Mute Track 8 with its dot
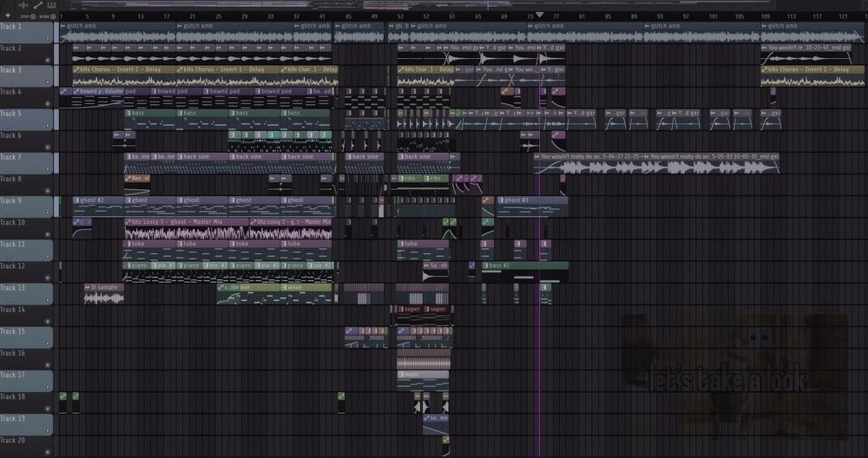The width and height of the screenshot is (868, 458). (48, 191)
